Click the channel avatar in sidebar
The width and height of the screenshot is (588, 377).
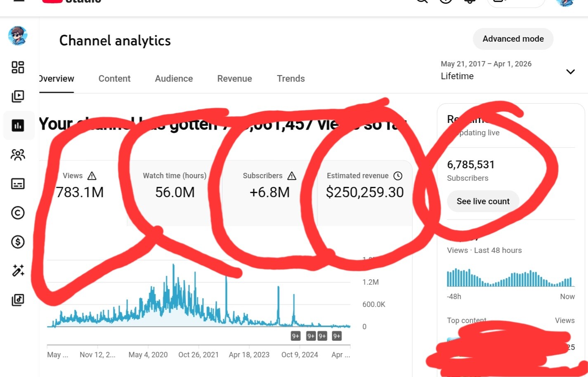pyautogui.click(x=18, y=36)
